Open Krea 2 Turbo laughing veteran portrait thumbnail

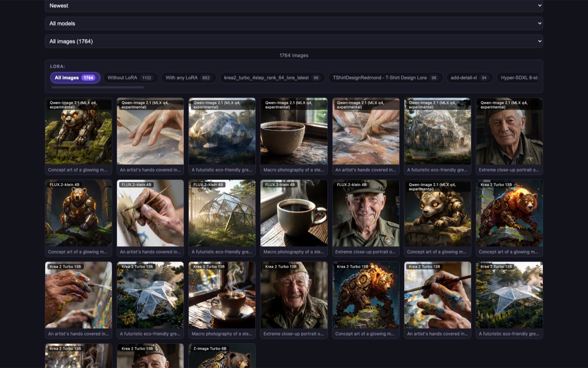pos(294,295)
